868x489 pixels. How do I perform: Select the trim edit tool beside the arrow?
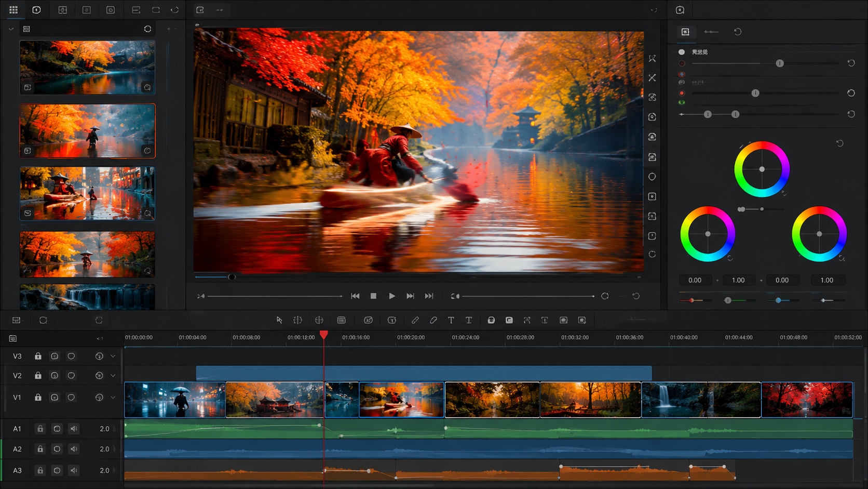(x=297, y=320)
